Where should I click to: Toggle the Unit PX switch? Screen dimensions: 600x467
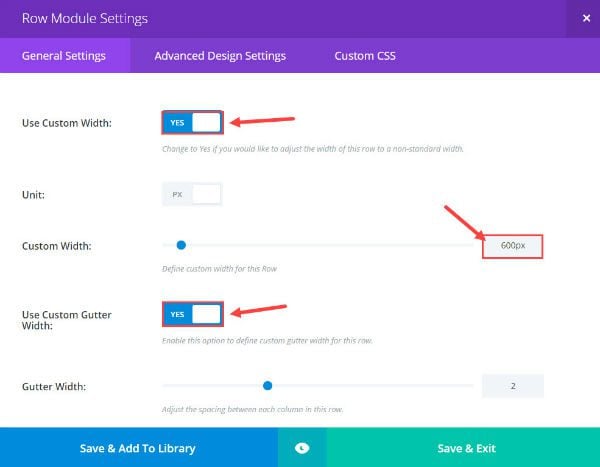[192, 194]
